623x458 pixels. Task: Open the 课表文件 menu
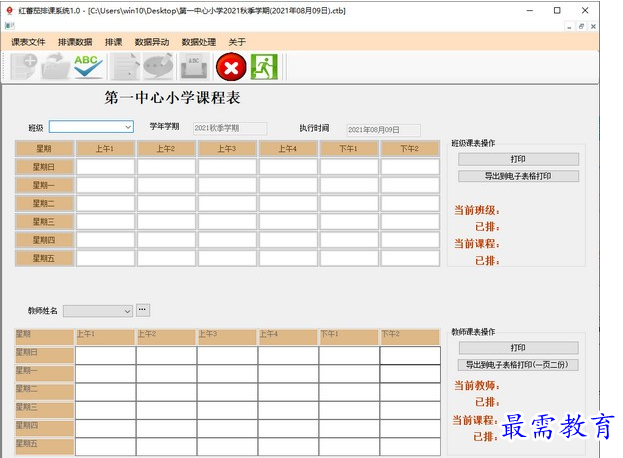coord(28,42)
